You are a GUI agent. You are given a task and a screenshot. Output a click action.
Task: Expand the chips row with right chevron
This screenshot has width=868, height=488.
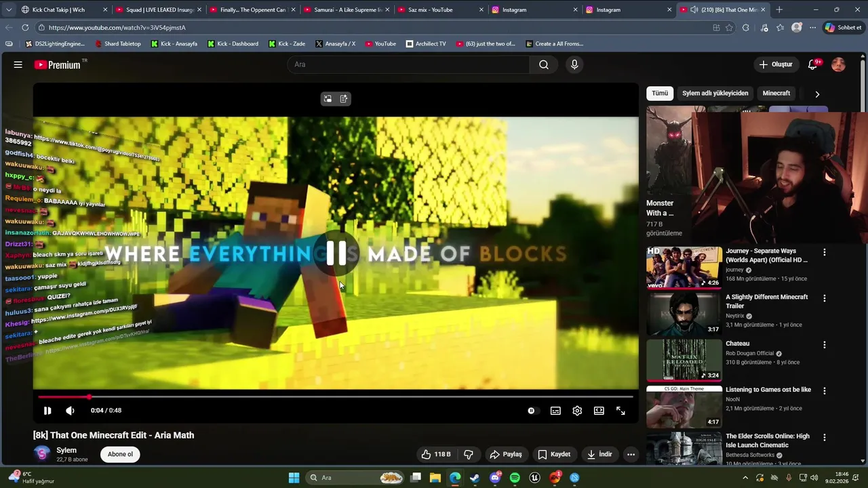tap(817, 94)
